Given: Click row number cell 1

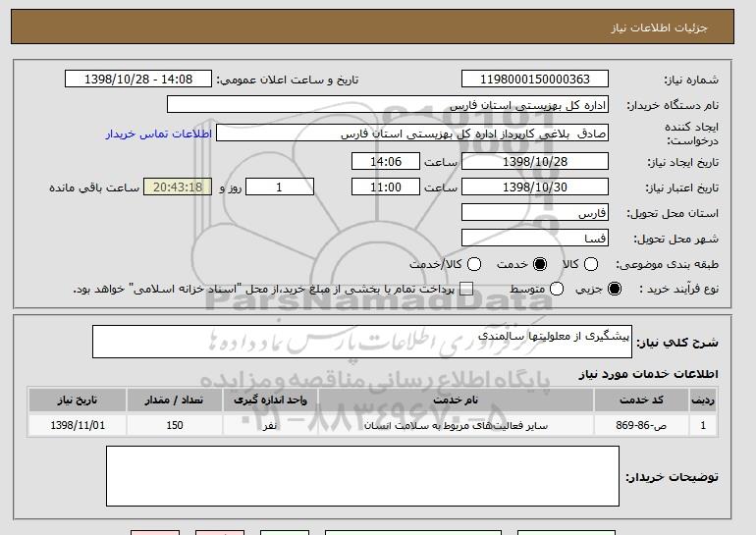Looking at the screenshot, I should coord(703,425).
